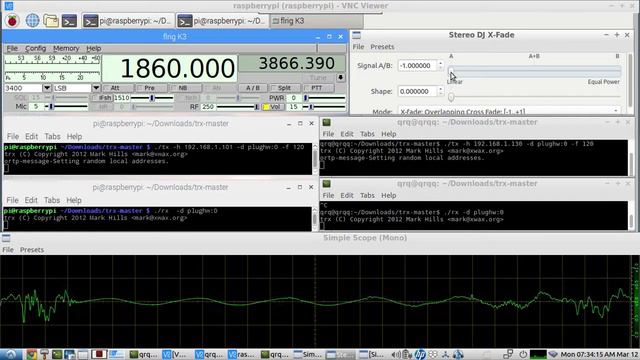Viewport: 640px width, 360px height.
Task: Click the VNC Viewer title bar icon
Action: [x=8, y=6]
